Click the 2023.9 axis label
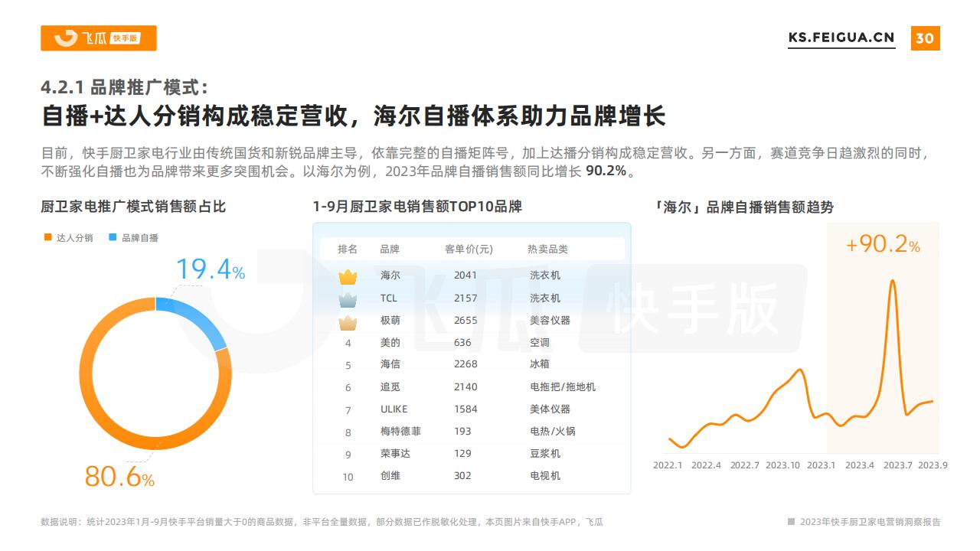Image resolution: width=980 pixels, height=551 pixels. coord(933,465)
